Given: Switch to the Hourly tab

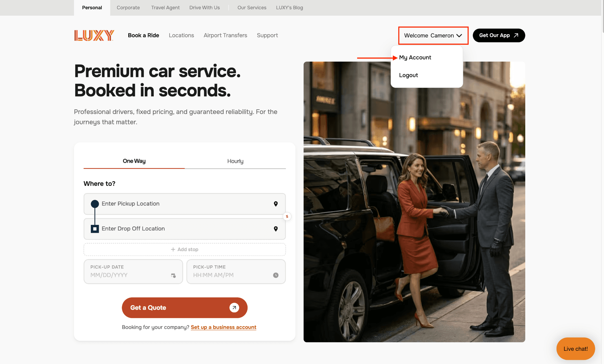Looking at the screenshot, I should [x=235, y=161].
